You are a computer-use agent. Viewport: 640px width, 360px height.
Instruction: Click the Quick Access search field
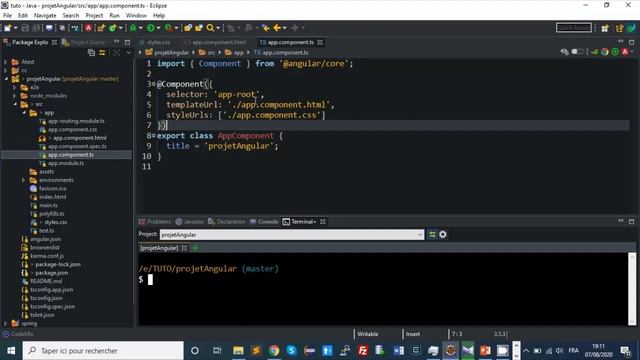click(573, 28)
